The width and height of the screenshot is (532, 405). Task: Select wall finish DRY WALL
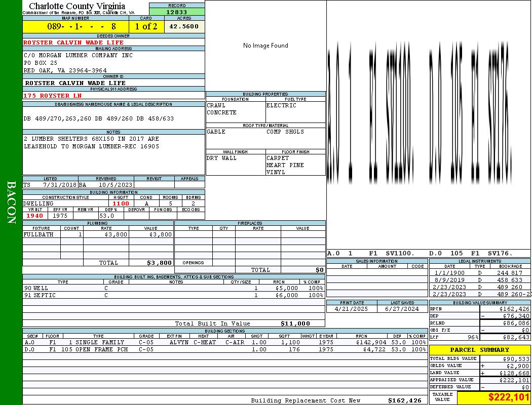pyautogui.click(x=221, y=158)
